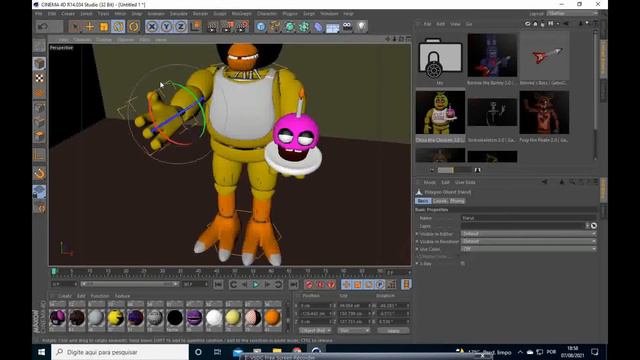Open the floor environment objects palette

333,27
